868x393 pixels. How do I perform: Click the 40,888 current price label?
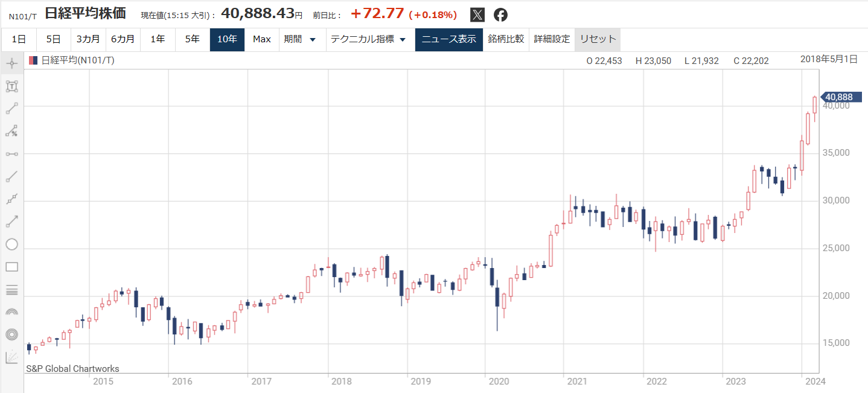838,97
